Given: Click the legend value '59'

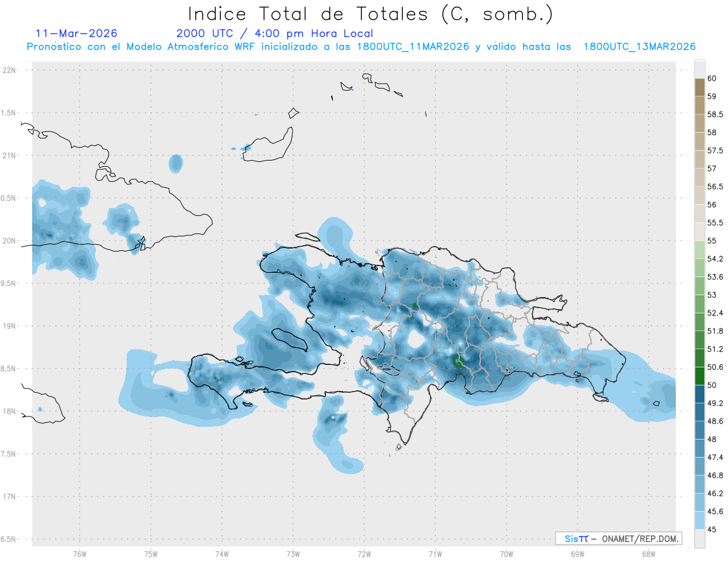Looking at the screenshot, I should 712,96.
